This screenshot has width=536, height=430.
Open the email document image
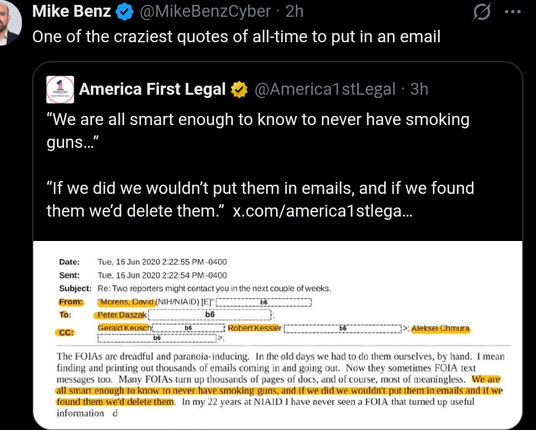278,335
